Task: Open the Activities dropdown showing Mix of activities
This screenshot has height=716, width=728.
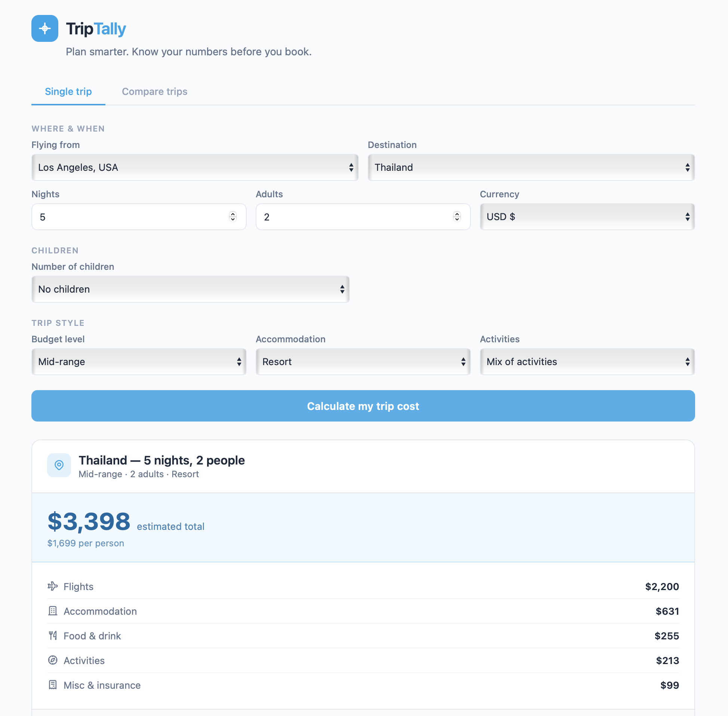Action: click(x=587, y=362)
